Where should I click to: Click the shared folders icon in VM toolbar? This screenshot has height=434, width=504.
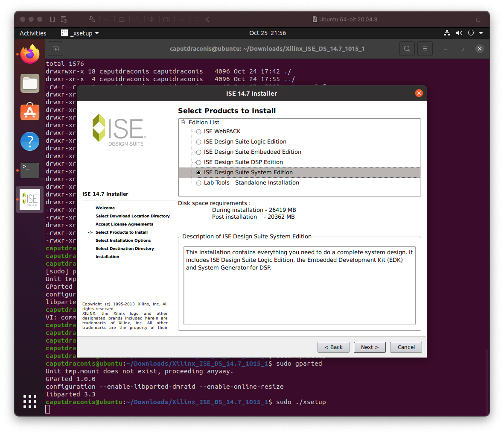[x=197, y=19]
